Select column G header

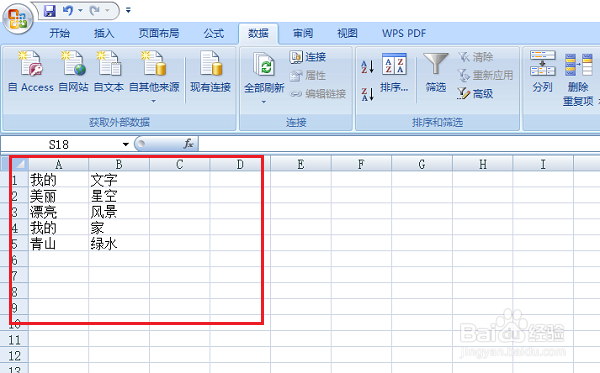click(x=422, y=165)
